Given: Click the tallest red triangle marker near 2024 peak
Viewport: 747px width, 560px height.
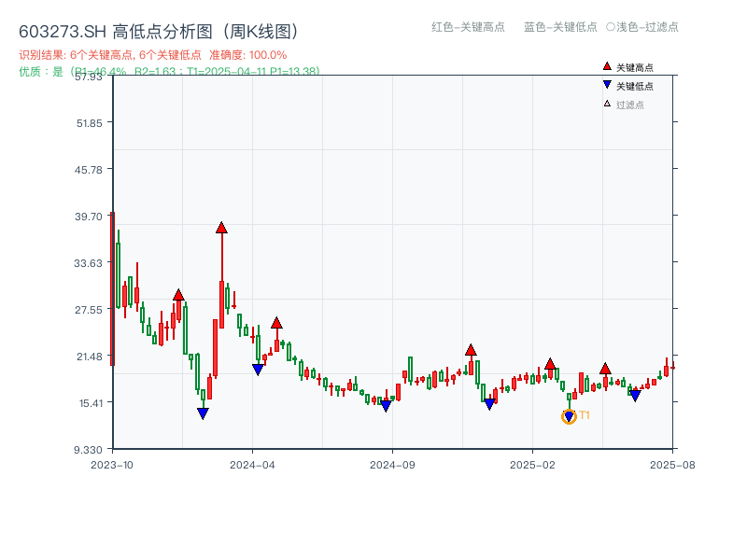Looking at the screenshot, I should pos(222,226).
